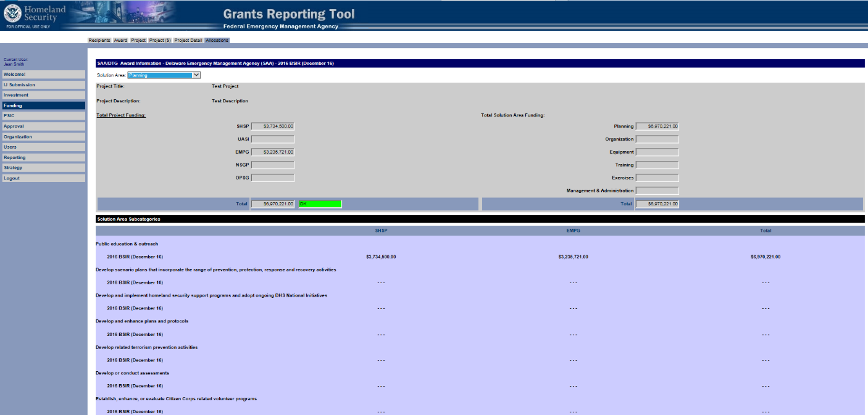Open the Strategy sidebar link
The height and width of the screenshot is (415, 868).
[x=43, y=168]
